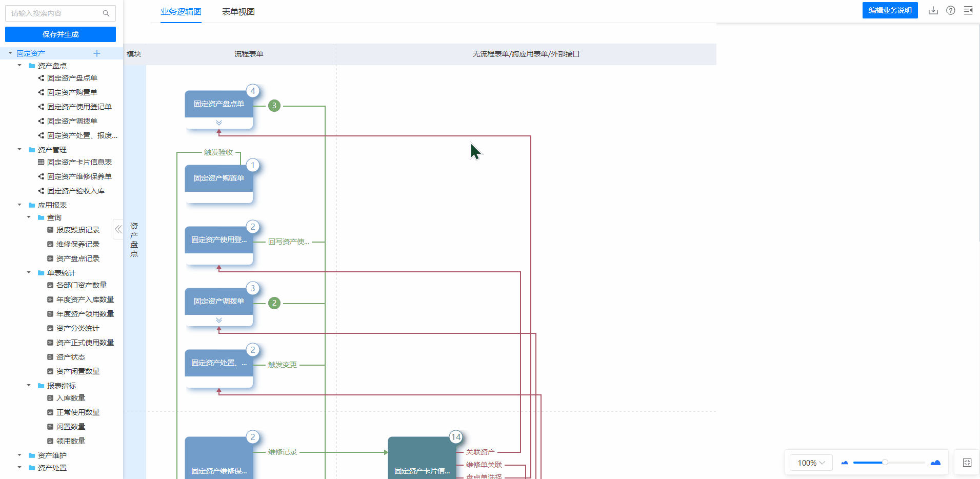The image size is (980, 479).
Task: Select the 固定资产维修保养 diagram node
Action: click(219, 458)
